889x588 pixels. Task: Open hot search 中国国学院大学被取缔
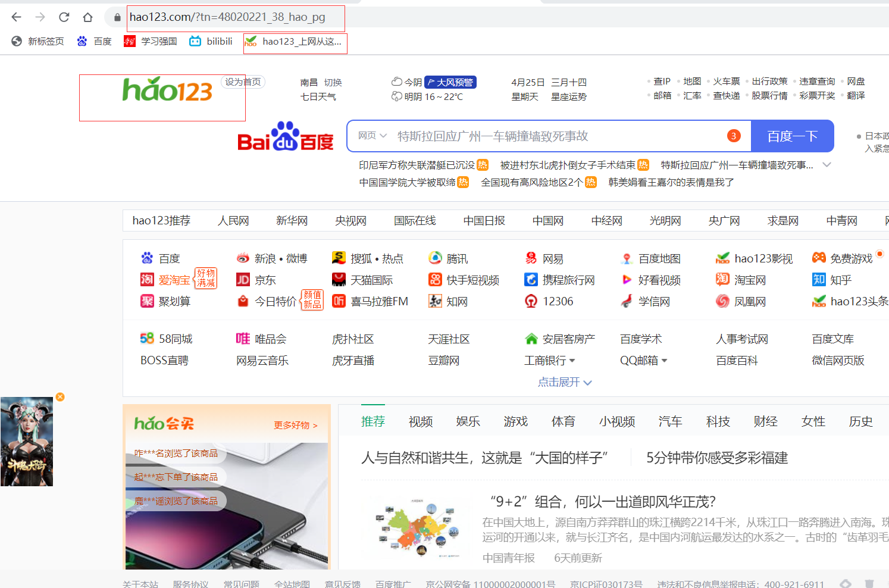click(x=408, y=182)
